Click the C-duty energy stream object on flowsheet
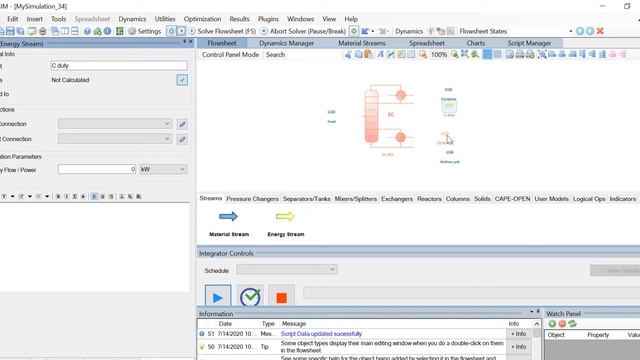The height and width of the screenshot is (360, 640). click(x=449, y=106)
